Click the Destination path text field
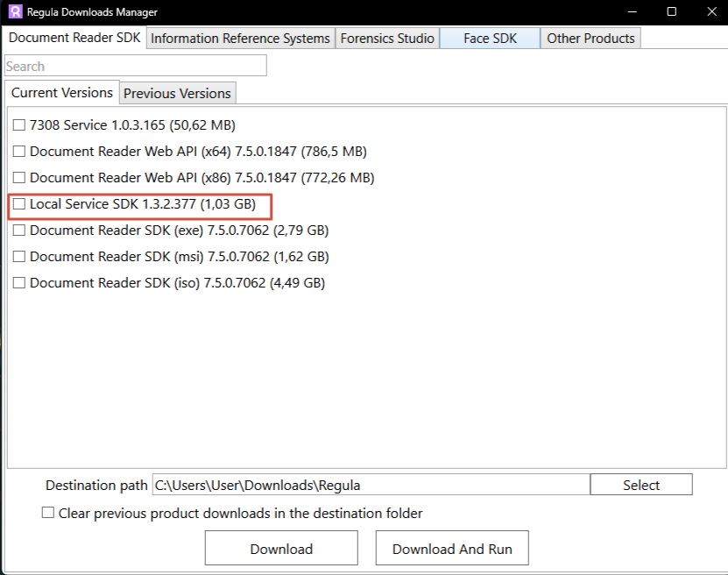This screenshot has height=575, width=728. click(371, 485)
